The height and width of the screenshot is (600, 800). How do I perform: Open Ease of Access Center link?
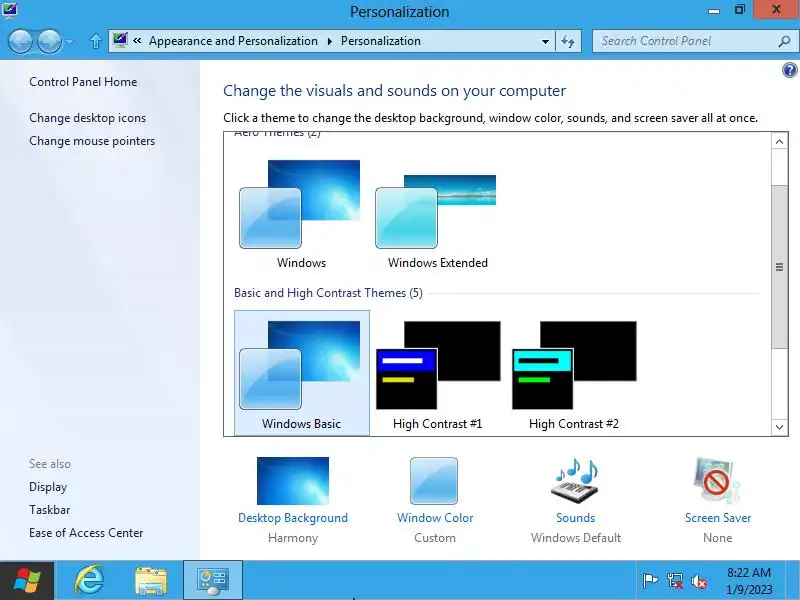click(86, 533)
